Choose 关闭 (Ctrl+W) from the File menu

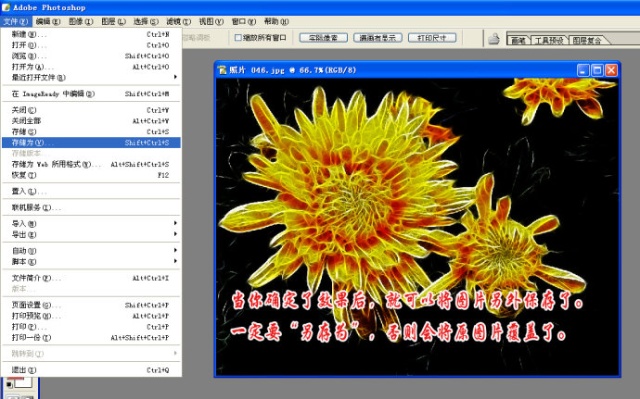pyautogui.click(x=91, y=110)
